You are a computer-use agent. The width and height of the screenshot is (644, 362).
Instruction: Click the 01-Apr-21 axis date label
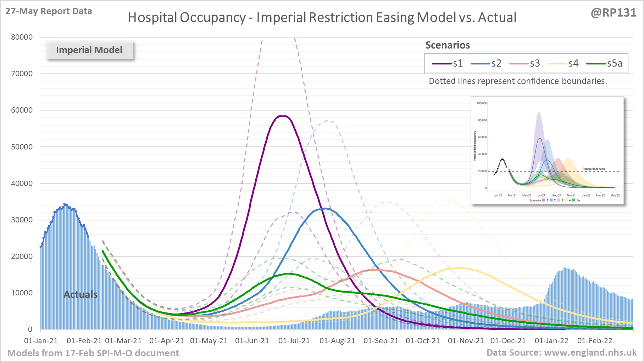(x=167, y=341)
